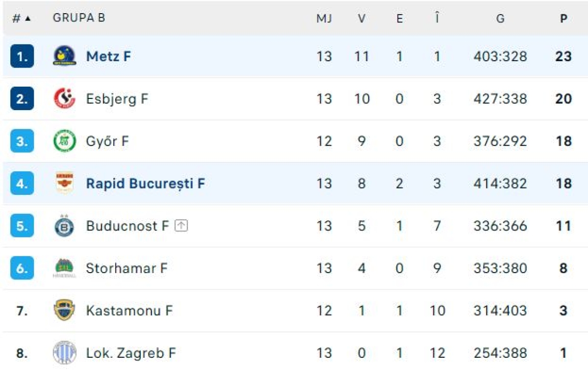Open the Esbjerg F team name link
Image resolution: width=588 pixels, height=370 pixels.
[x=117, y=99]
